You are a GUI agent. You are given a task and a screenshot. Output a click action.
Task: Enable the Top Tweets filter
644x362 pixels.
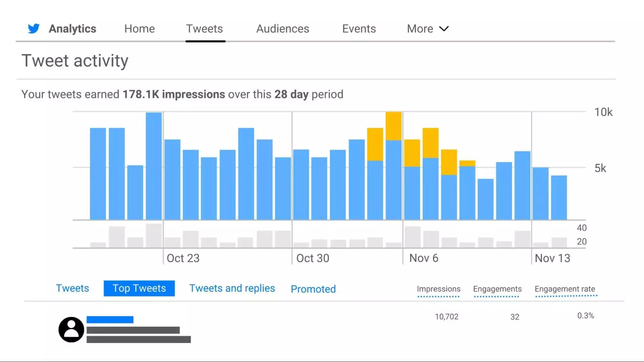coord(139,288)
